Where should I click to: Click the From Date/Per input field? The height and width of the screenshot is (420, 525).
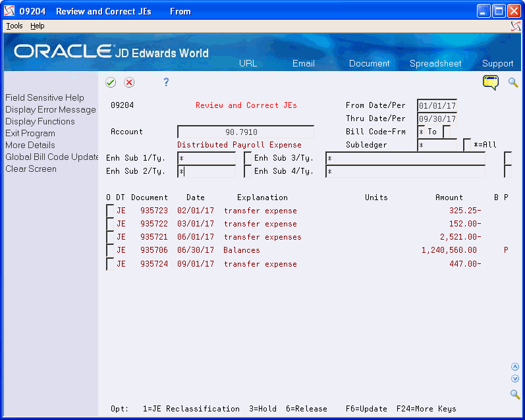click(x=437, y=105)
